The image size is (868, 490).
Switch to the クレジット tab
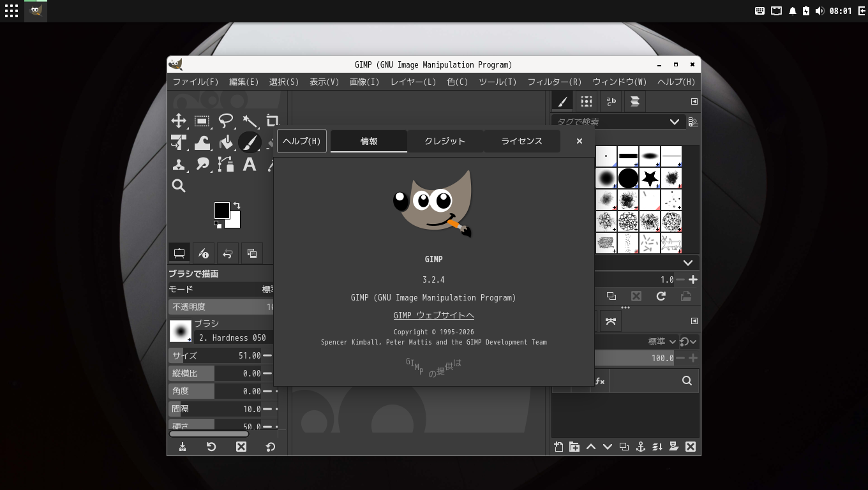pyautogui.click(x=445, y=141)
